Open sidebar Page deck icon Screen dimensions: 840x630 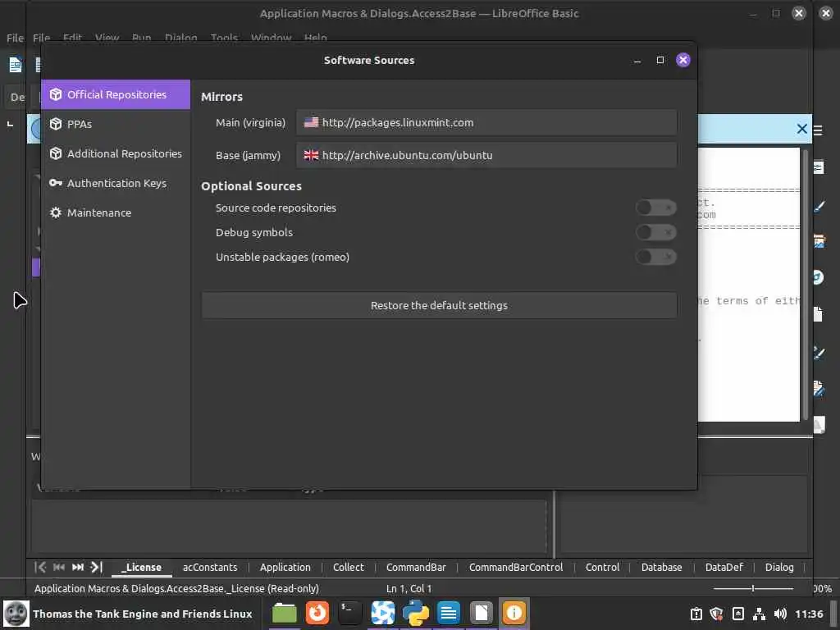point(819,314)
